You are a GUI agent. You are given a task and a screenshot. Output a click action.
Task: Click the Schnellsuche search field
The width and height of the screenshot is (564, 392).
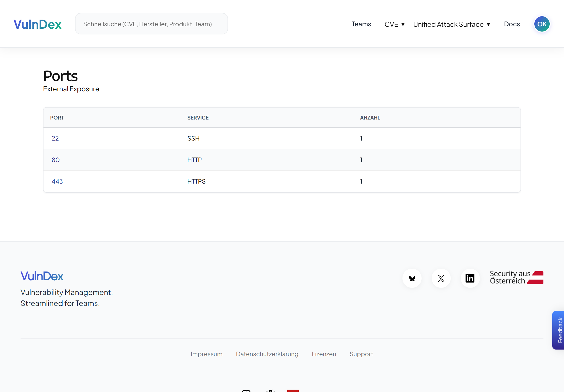click(151, 24)
